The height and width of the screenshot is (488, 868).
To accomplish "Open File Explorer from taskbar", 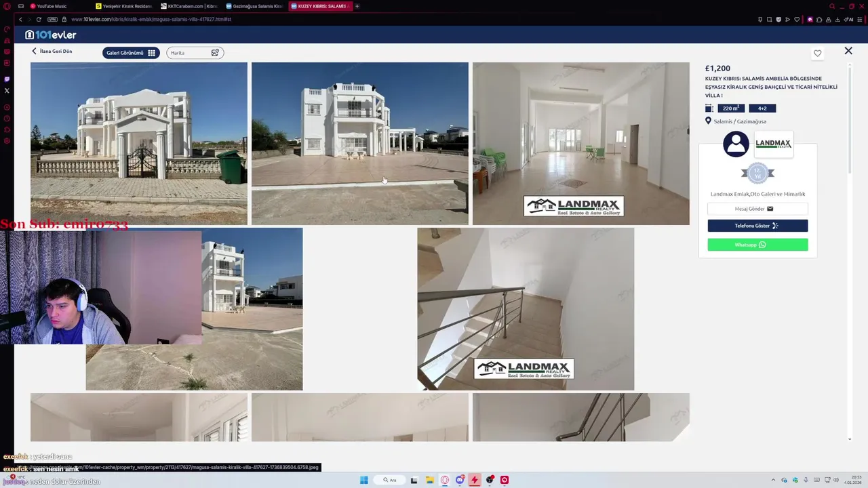I will [429, 480].
